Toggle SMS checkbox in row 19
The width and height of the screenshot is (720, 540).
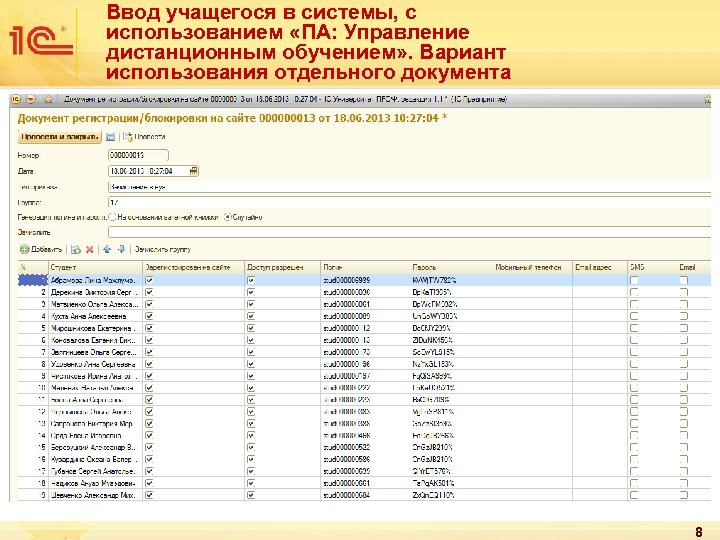(x=634, y=495)
